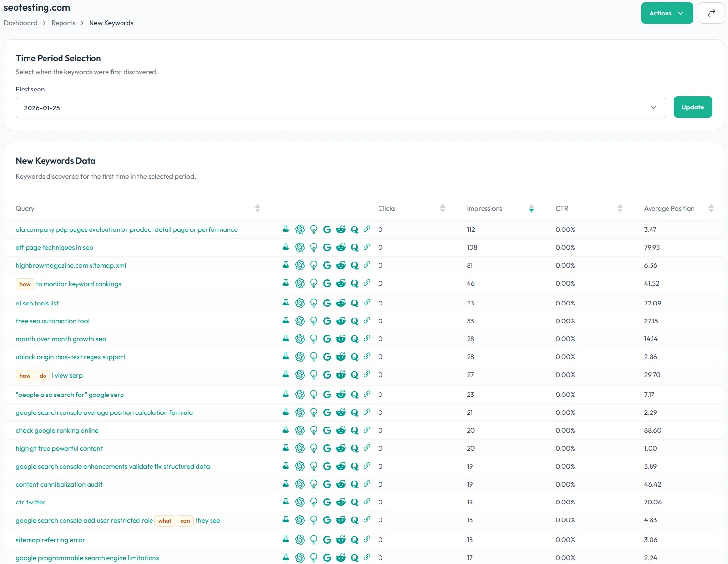The height and width of the screenshot is (564, 728).
Task: View Google results for "free seo automation tool"
Action: [327, 320]
